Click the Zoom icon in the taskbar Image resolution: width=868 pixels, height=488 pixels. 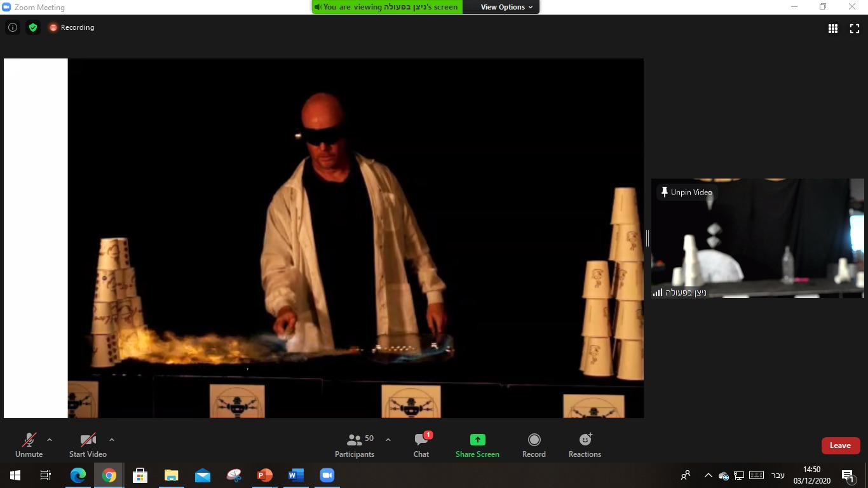[x=327, y=475]
